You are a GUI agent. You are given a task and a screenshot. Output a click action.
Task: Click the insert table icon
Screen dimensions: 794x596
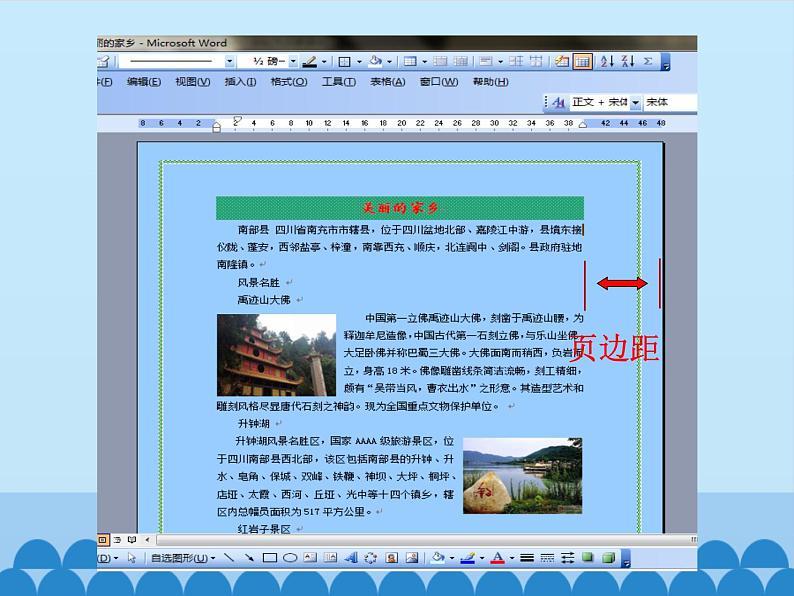410,62
